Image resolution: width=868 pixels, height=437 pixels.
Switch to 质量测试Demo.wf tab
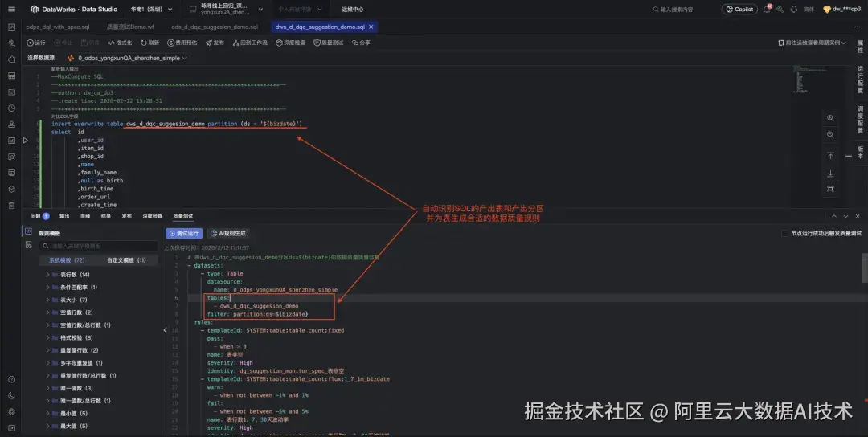click(x=130, y=27)
